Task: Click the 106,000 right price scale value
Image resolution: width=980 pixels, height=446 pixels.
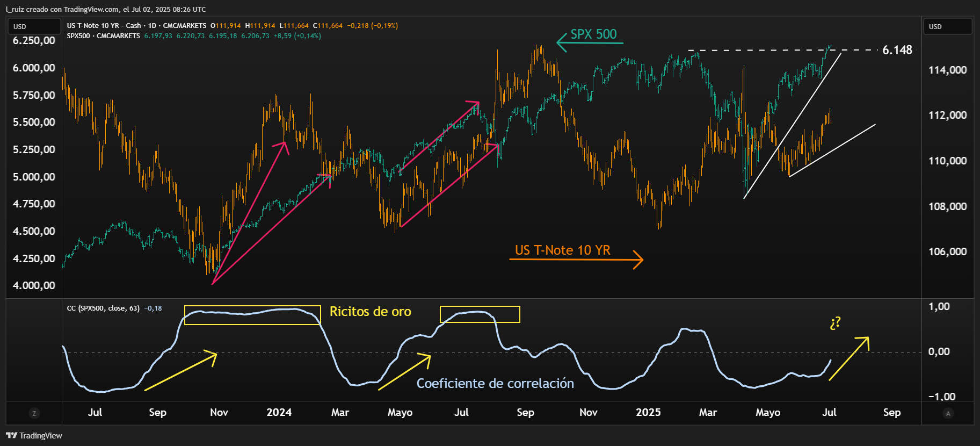Action: coord(948,251)
